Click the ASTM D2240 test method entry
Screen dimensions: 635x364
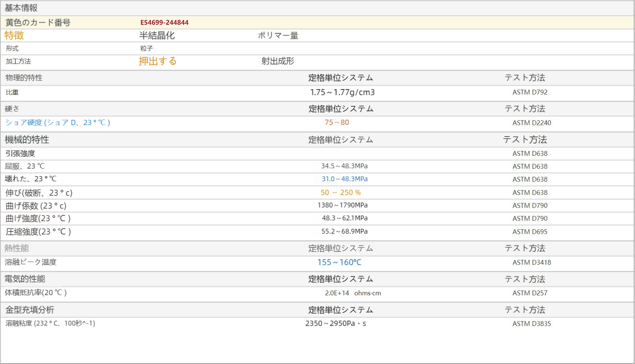tap(532, 123)
